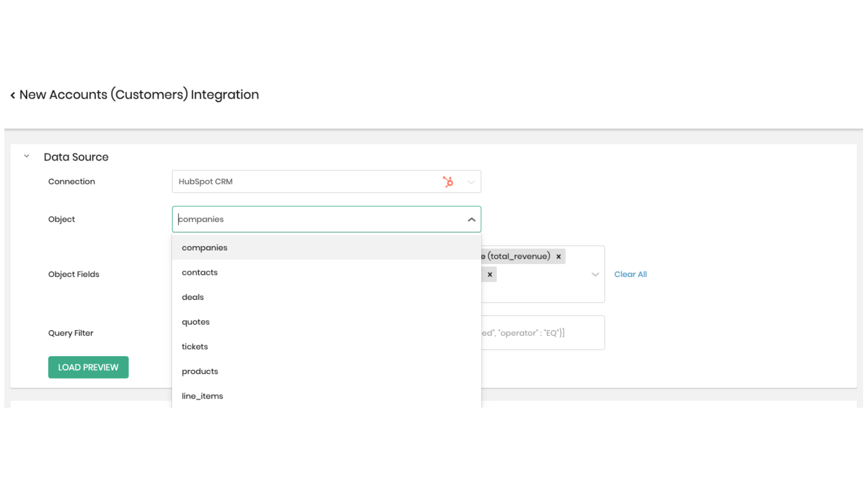
Task: Click the HubSpot CRM connection field
Action: [304, 182]
